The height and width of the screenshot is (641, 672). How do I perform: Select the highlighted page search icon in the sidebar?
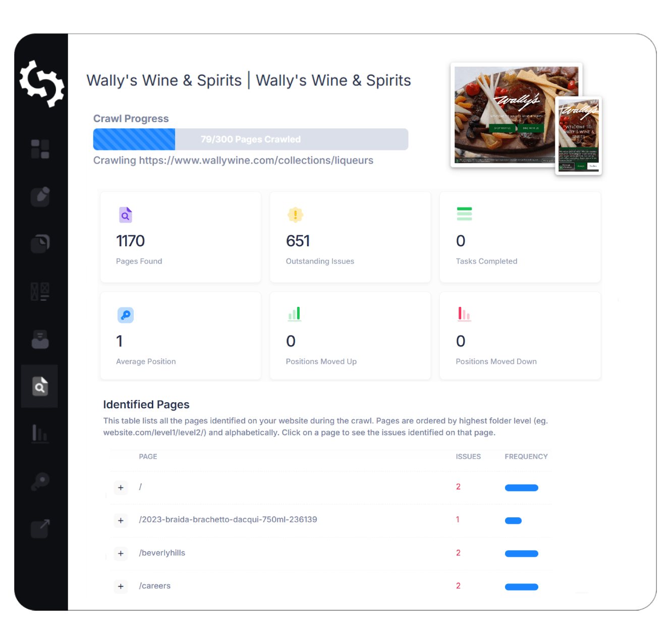click(x=40, y=386)
